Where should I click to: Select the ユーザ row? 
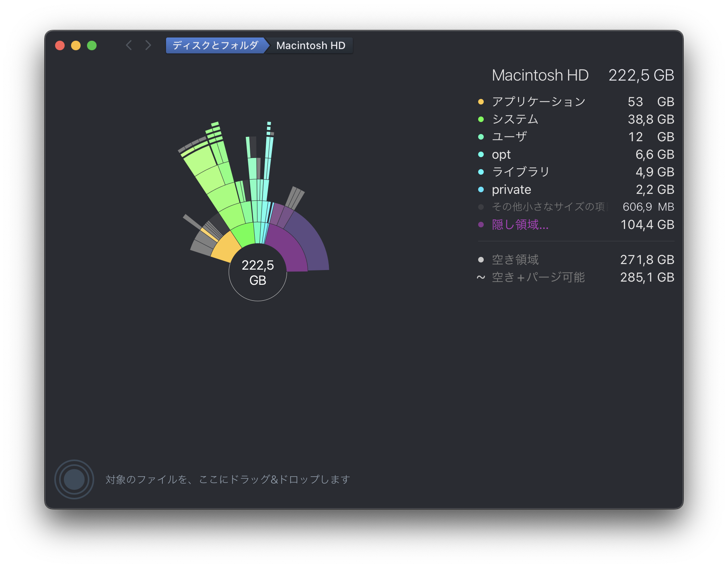point(576,137)
